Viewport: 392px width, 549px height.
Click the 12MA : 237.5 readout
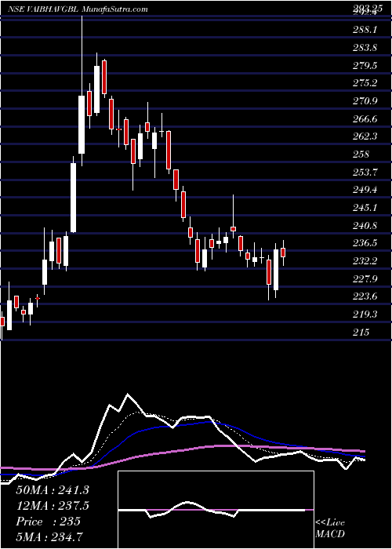[53, 506]
